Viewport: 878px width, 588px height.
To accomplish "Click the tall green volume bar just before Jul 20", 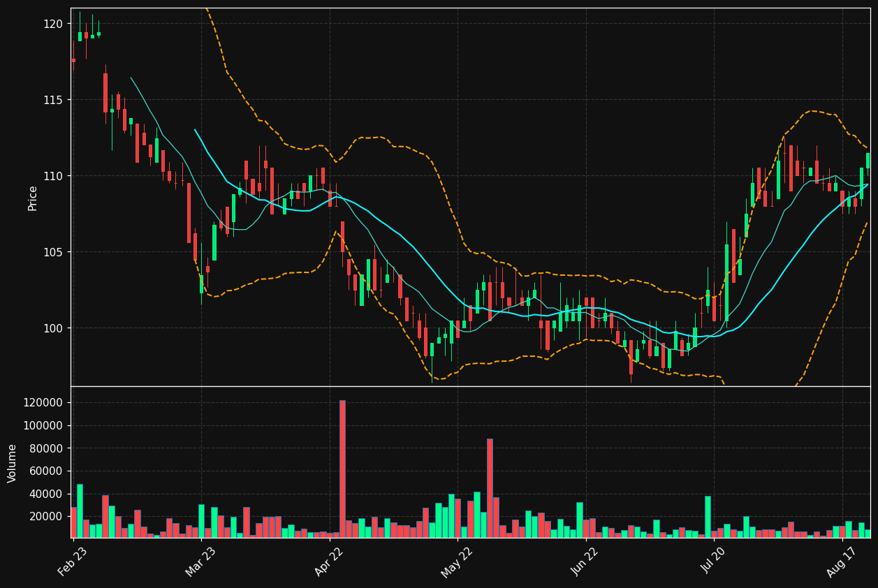I will [708, 517].
